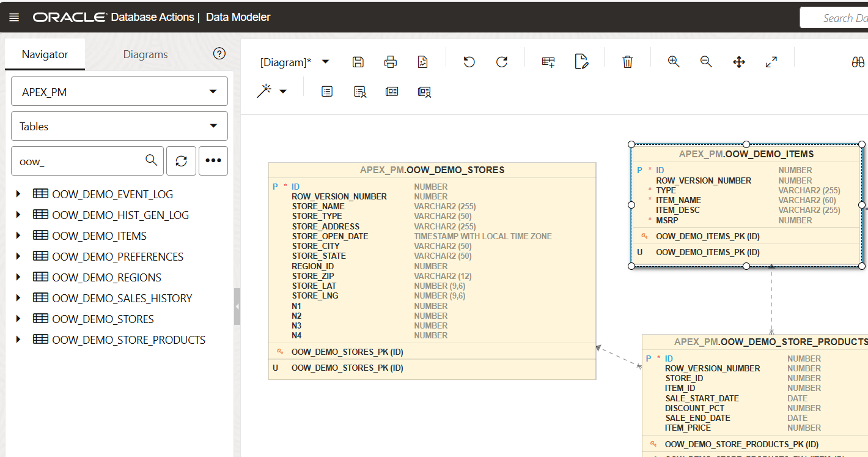Collapse the navigator panel with side handle
Image resolution: width=868 pixels, height=457 pixels.
(237, 306)
